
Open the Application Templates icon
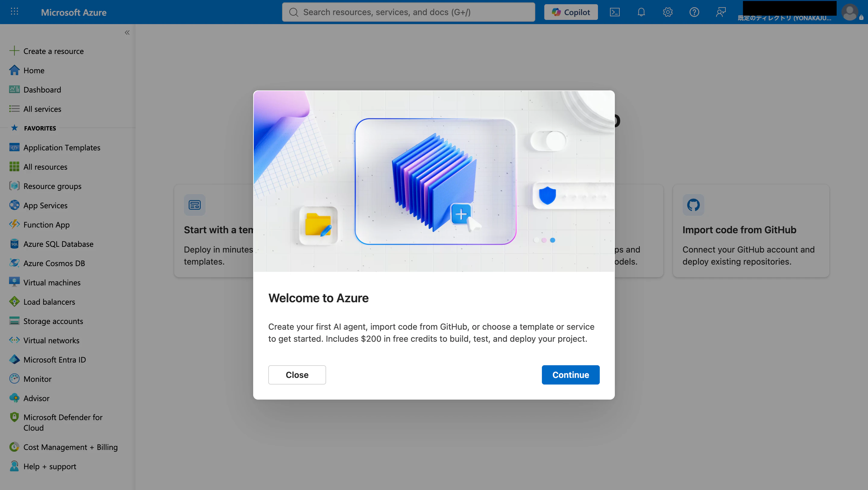14,147
